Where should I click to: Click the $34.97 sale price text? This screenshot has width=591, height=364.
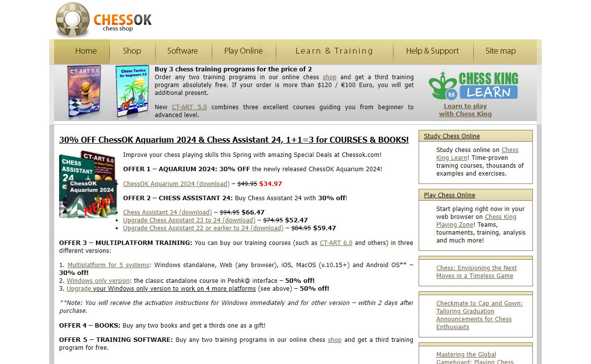tap(270, 184)
